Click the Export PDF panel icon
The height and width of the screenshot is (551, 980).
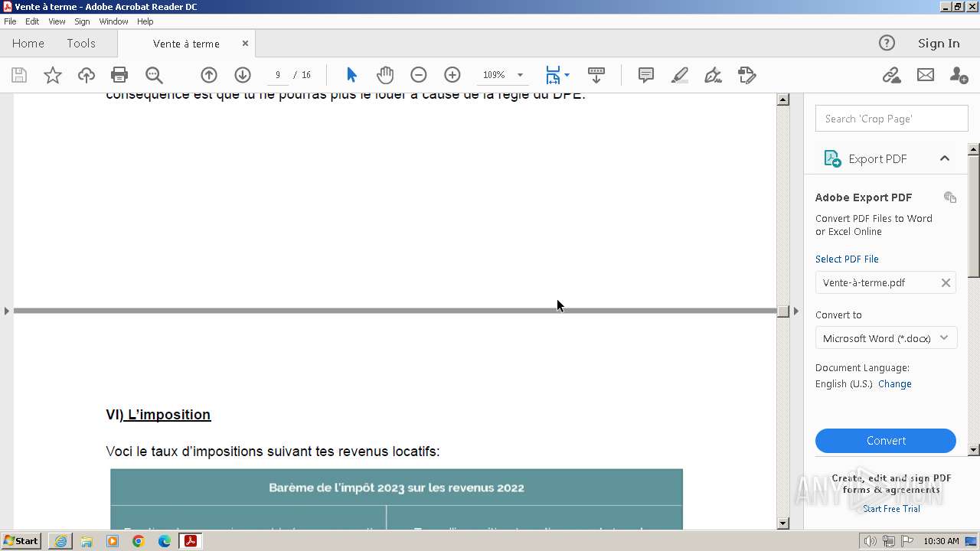point(831,158)
